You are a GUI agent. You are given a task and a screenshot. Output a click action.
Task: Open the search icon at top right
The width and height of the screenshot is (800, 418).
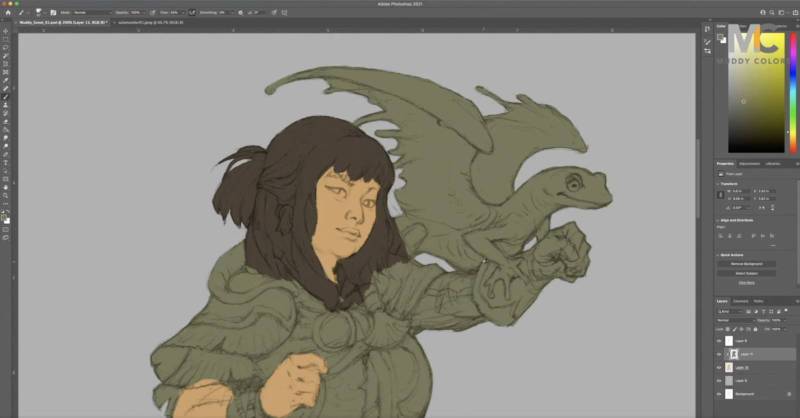[x=772, y=12]
